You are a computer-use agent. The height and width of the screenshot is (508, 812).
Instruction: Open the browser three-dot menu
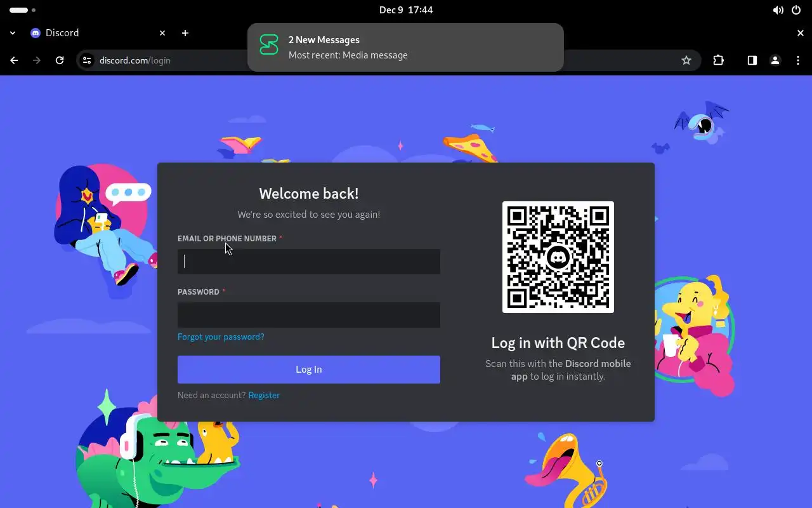click(798, 60)
